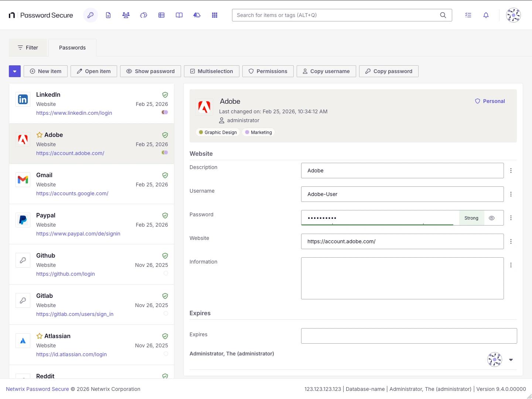The height and width of the screenshot is (399, 532).
Task: Open the LinkedIn login URL link
Action: [x=74, y=113]
